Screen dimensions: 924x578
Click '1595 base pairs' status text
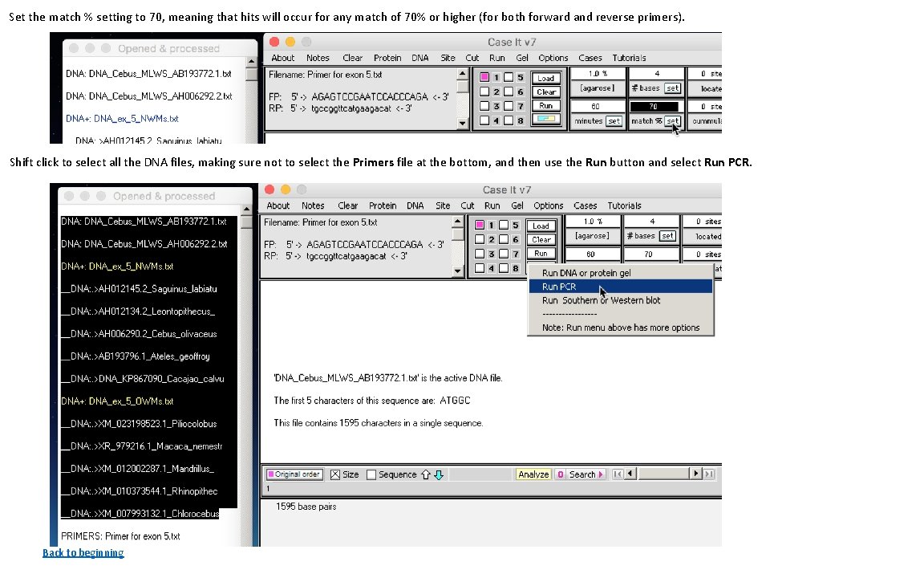pos(306,507)
